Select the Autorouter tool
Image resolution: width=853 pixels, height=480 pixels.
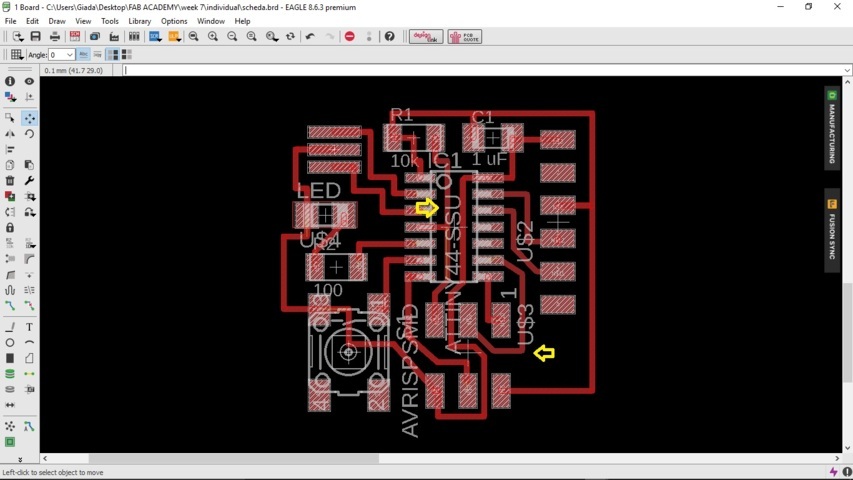[29, 426]
